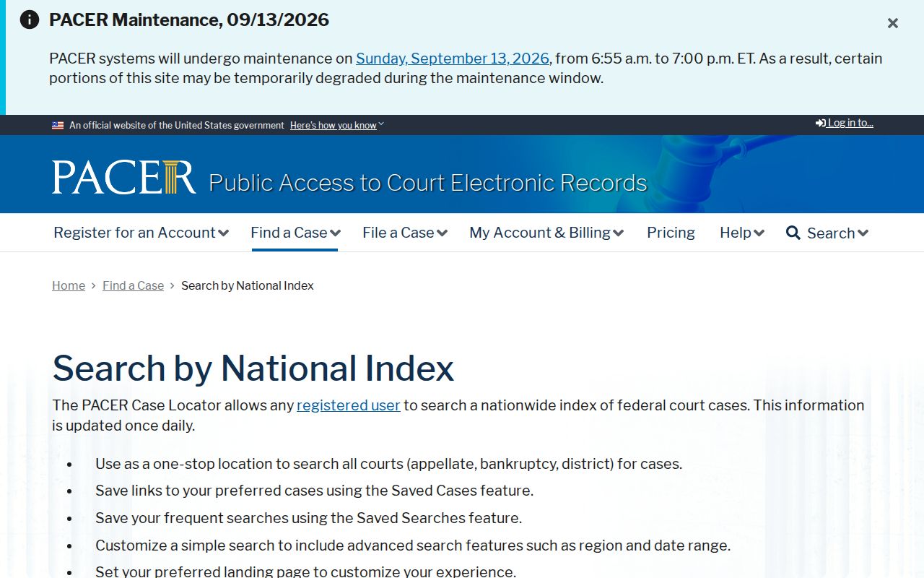Open the Search dropdown in the navigation
Screen dimensions: 924x578
pos(827,233)
